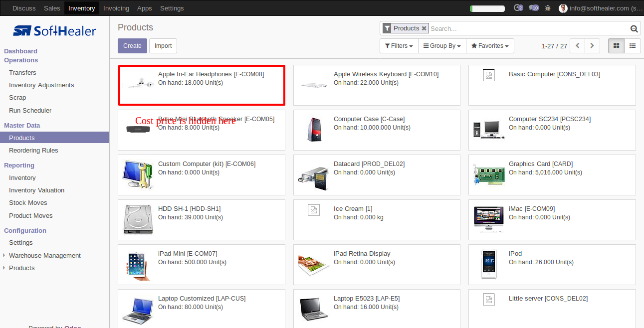
Task: Click 'iPad Mini [E-COM07]' title
Action: tap(188, 254)
